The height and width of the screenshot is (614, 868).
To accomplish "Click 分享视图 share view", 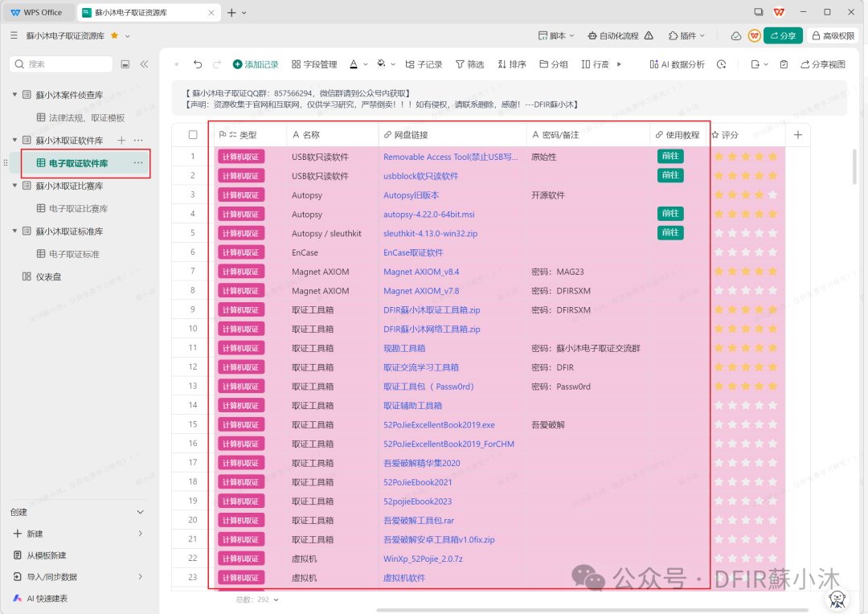I will (x=823, y=64).
